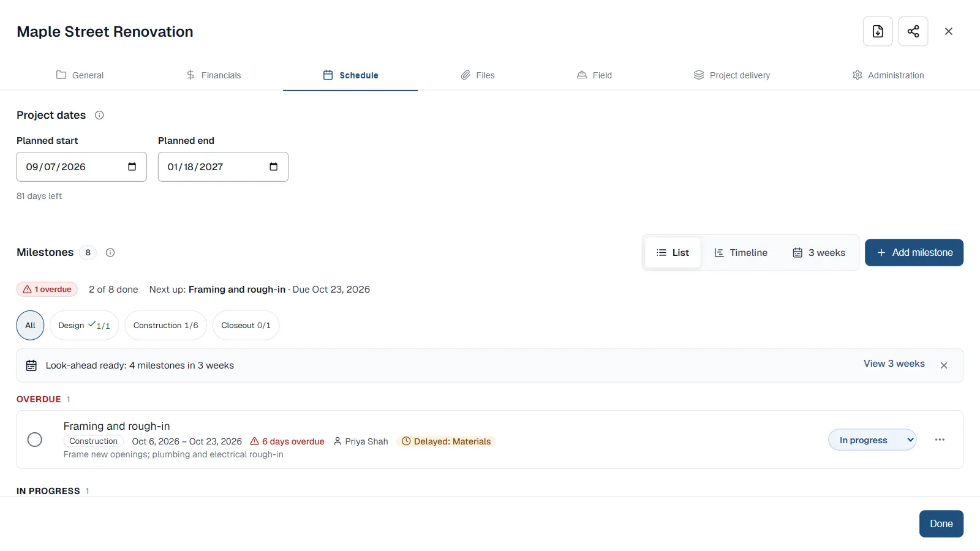Click the export/download document icon
The width and height of the screenshot is (980, 551).
point(878,31)
